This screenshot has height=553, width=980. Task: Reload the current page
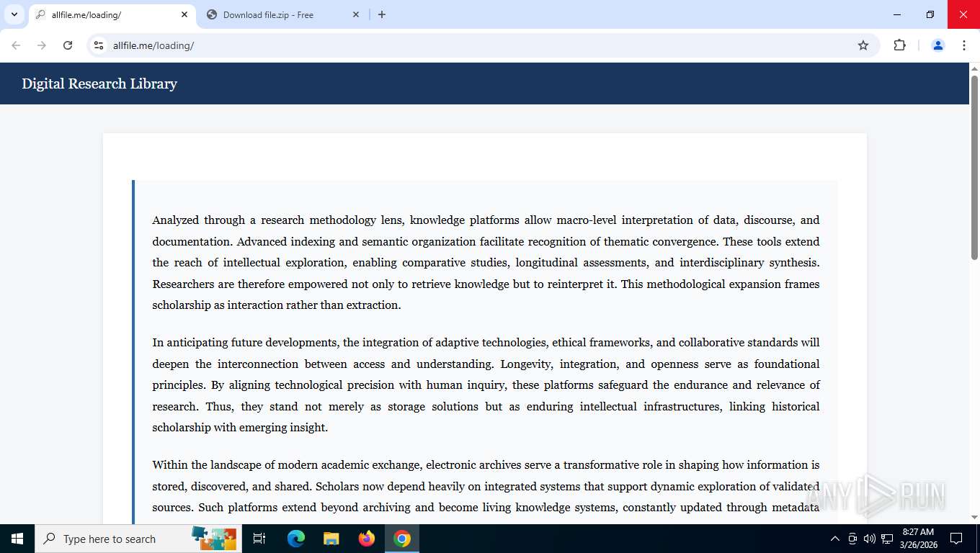pos(68,45)
